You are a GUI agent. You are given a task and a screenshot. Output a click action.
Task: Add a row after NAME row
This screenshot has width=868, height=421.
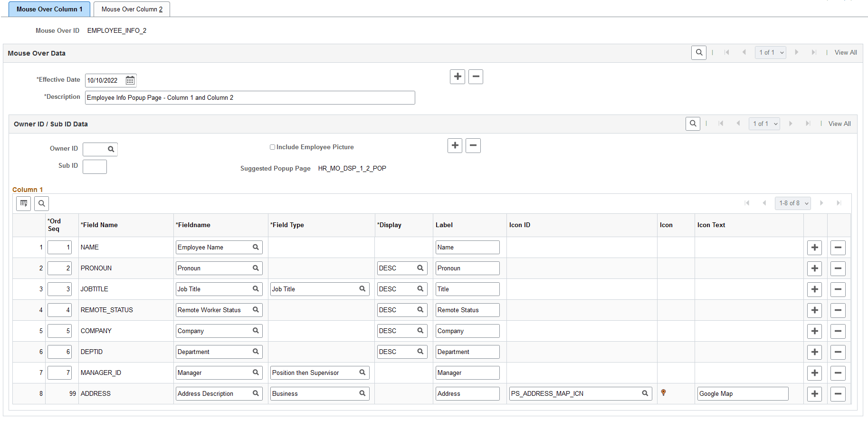pos(814,248)
